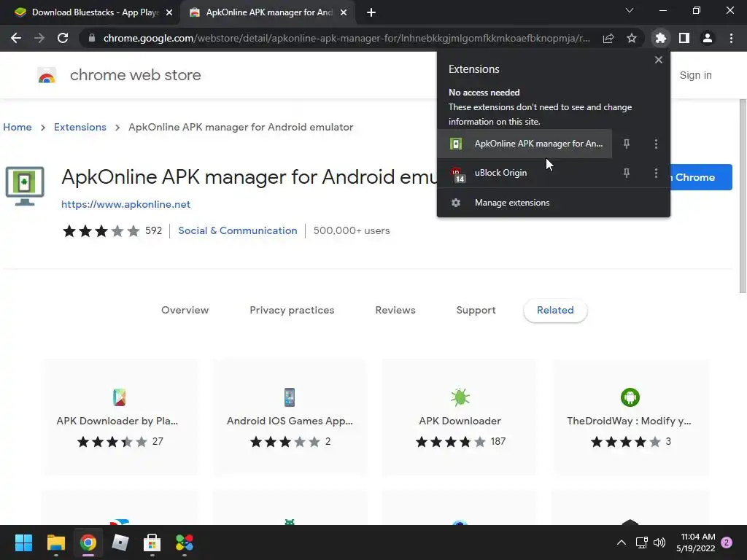Open more options for ApkOnline extension

(656, 144)
